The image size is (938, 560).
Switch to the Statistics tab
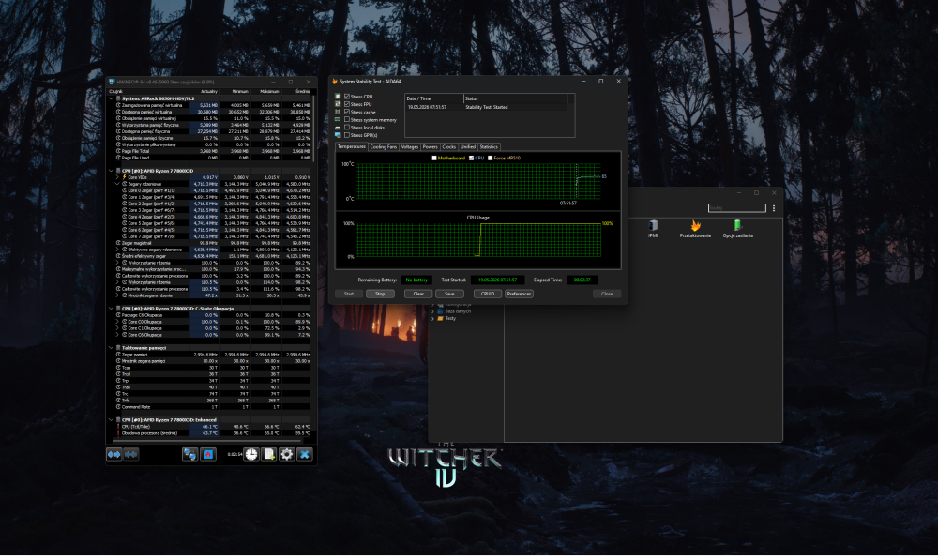pyautogui.click(x=489, y=146)
